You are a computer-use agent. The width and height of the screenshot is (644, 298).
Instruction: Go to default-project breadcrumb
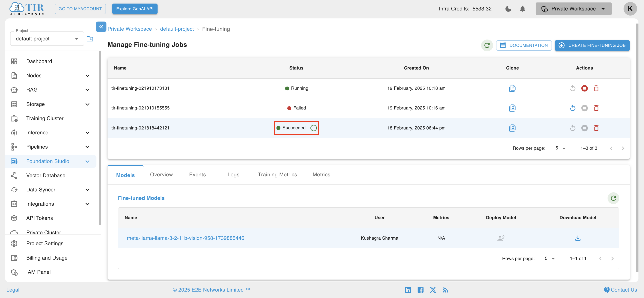(177, 29)
